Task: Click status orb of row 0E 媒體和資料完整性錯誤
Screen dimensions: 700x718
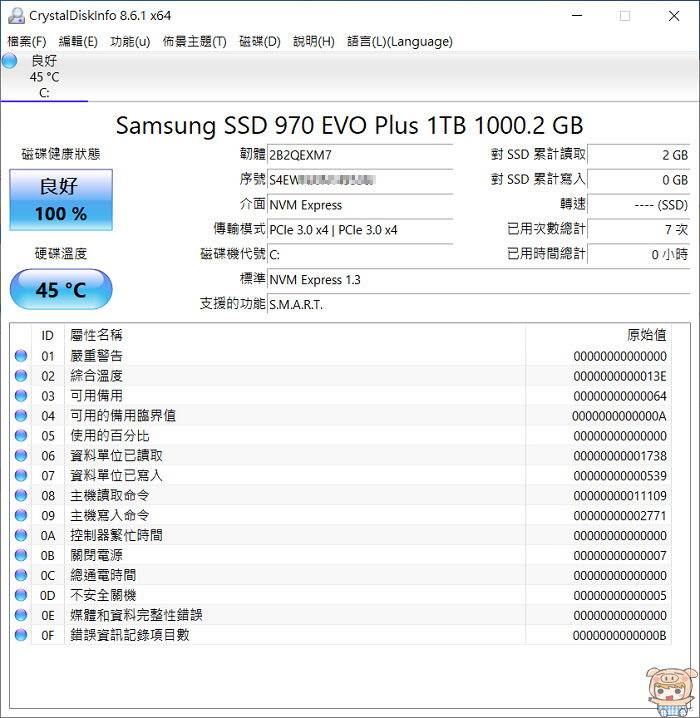Action: (x=21, y=615)
